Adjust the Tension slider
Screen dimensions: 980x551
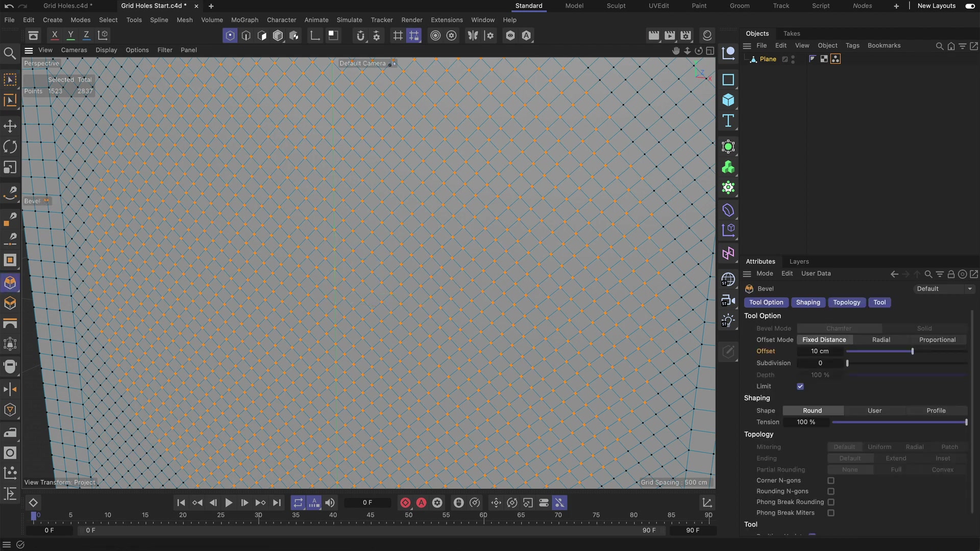tap(898, 422)
